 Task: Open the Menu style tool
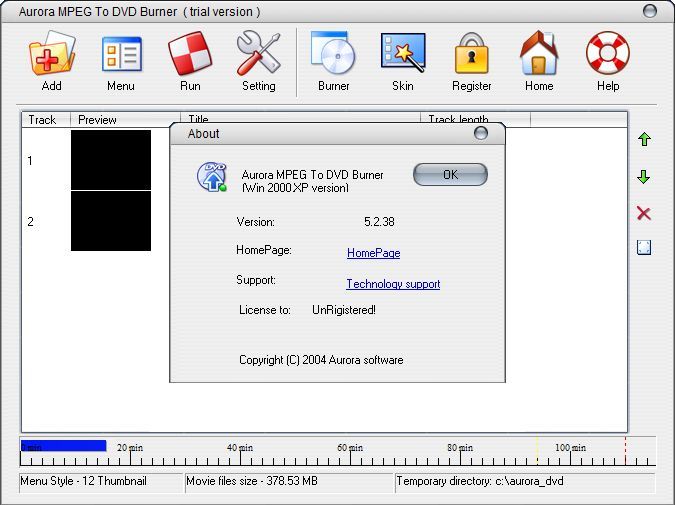[121, 54]
